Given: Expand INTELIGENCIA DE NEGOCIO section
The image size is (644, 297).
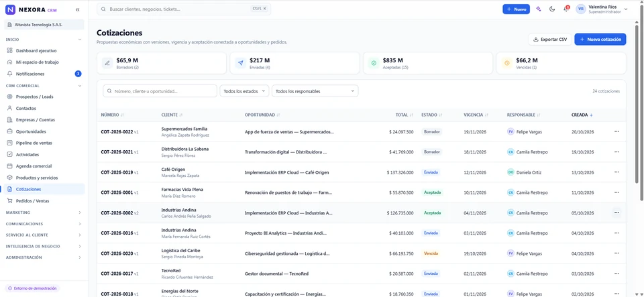Looking at the screenshot, I should (80, 247).
